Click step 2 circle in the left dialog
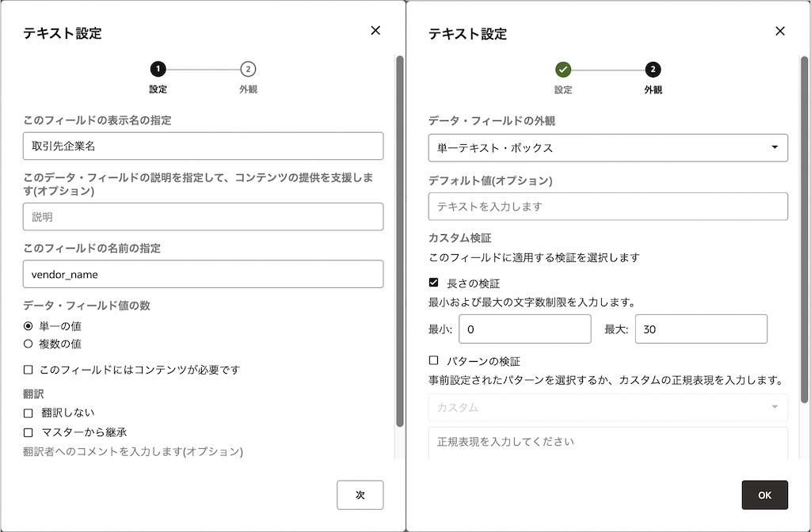The height and width of the screenshot is (532, 811). point(248,70)
